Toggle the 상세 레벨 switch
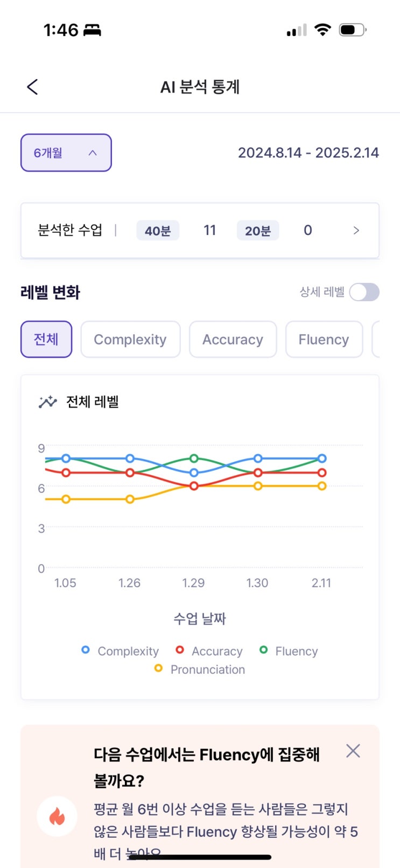The image size is (400, 868). click(x=364, y=293)
